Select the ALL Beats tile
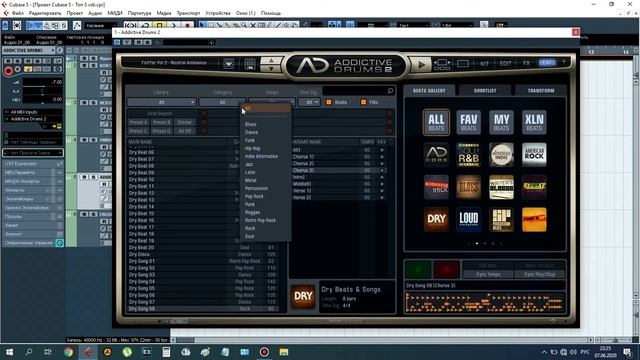Image resolution: width=640 pixels, height=360 pixels. tap(436, 122)
